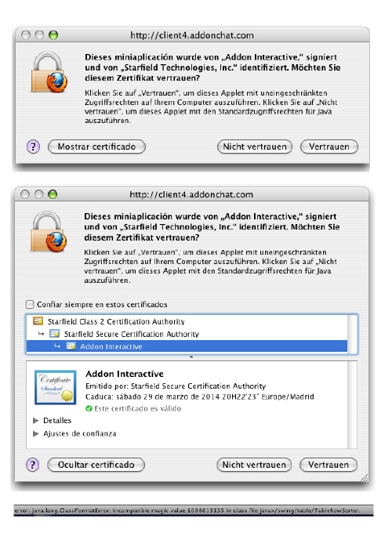Click the certificate tree's vertical scrollbar
Image resolution: width=392 pixels, height=554 pixels.
point(352,334)
